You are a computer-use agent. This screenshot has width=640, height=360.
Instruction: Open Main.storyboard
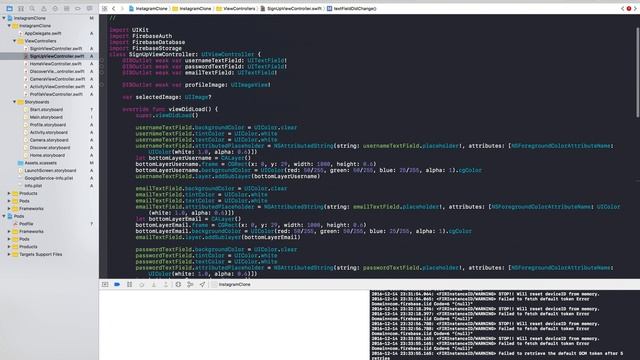46,117
